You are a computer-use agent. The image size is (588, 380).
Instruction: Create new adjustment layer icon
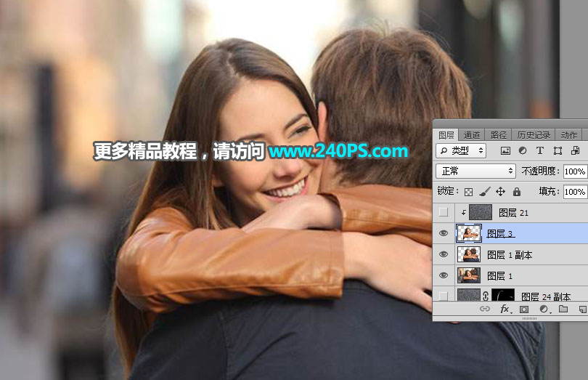click(x=544, y=309)
